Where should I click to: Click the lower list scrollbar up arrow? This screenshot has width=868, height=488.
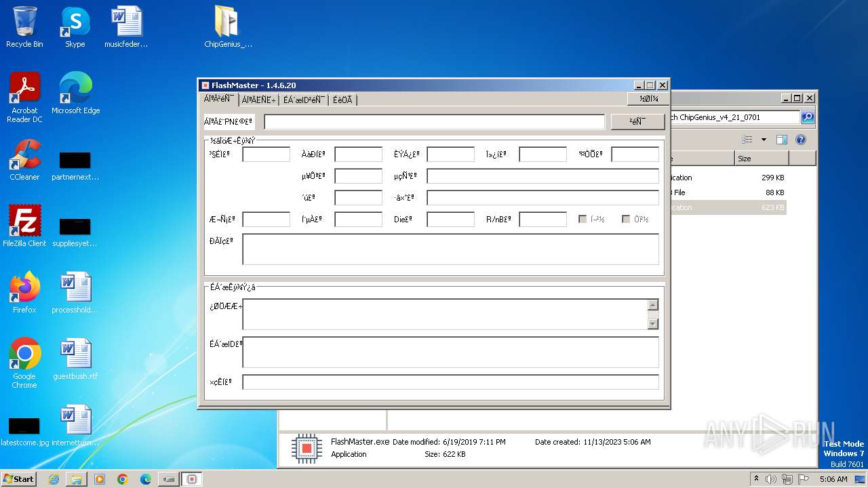(652, 305)
